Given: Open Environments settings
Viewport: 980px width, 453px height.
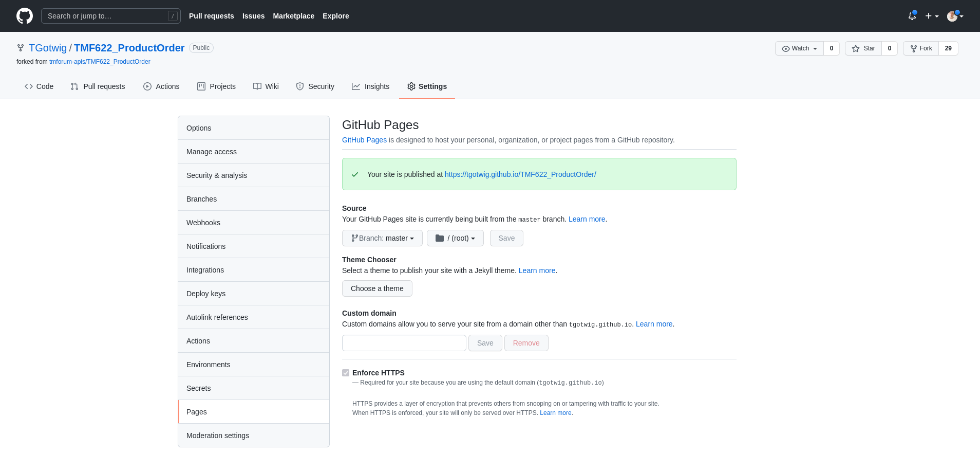Looking at the screenshot, I should 254,365.
